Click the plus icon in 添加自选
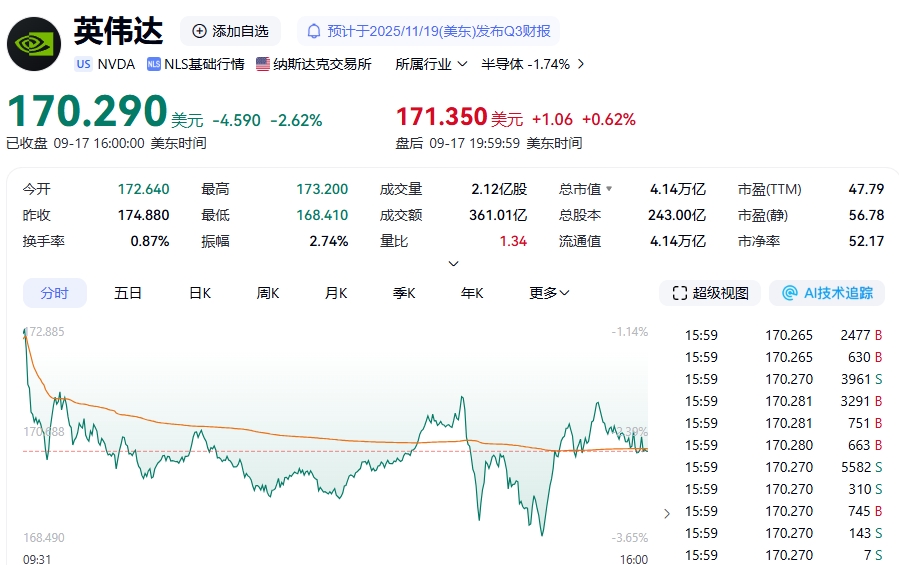This screenshot has width=899, height=565. tap(199, 31)
